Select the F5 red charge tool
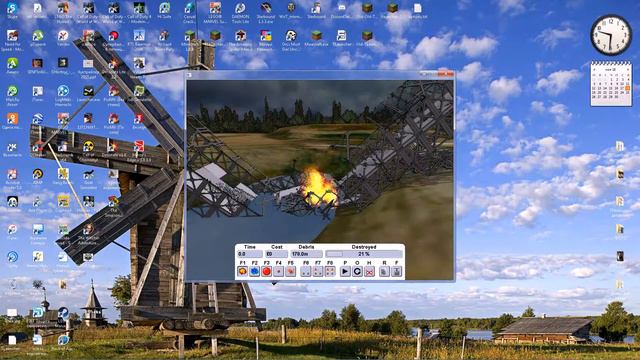This screenshot has height=360, width=640. pos(290,271)
